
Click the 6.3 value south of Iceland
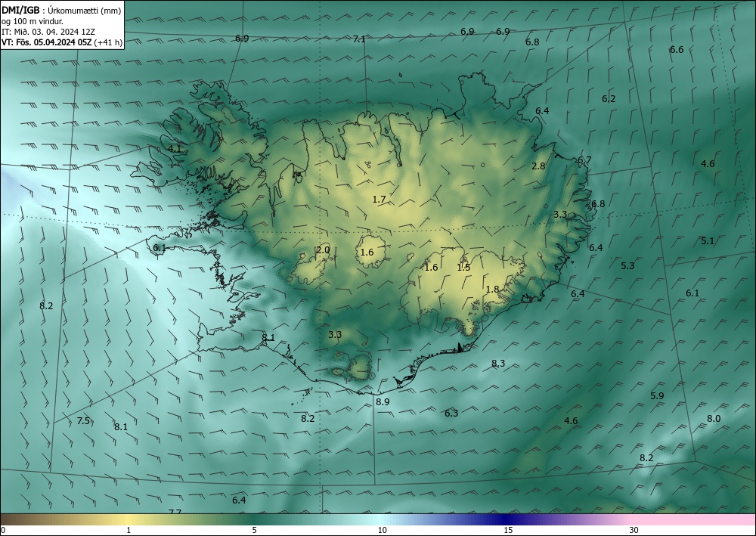pyautogui.click(x=451, y=413)
